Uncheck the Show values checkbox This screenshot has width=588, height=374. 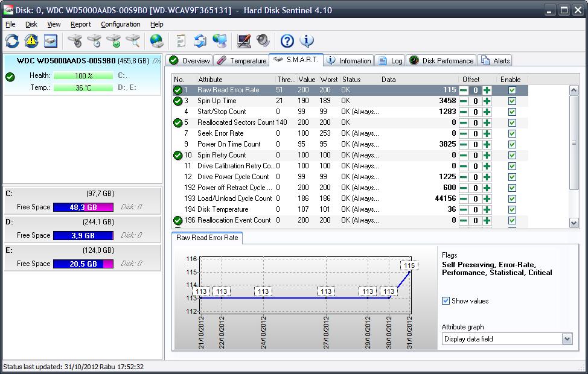pyautogui.click(x=446, y=300)
